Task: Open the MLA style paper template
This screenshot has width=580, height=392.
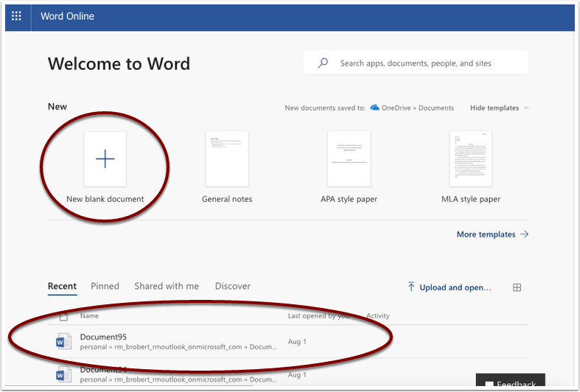Action: pos(471,167)
